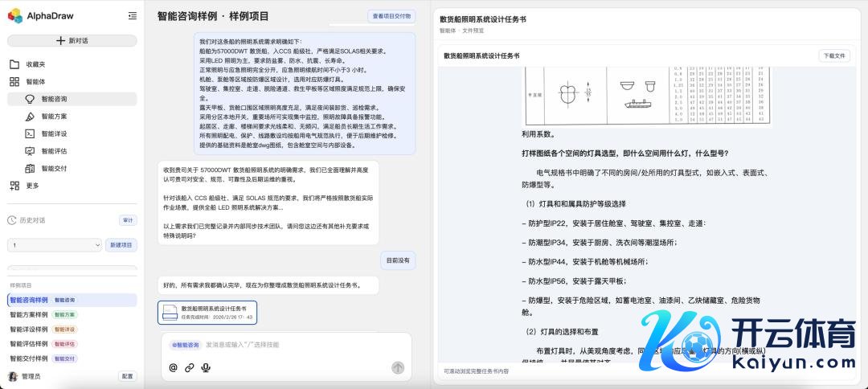Collapse the 智能体 group
This screenshot has width=868, height=389.
(35, 82)
